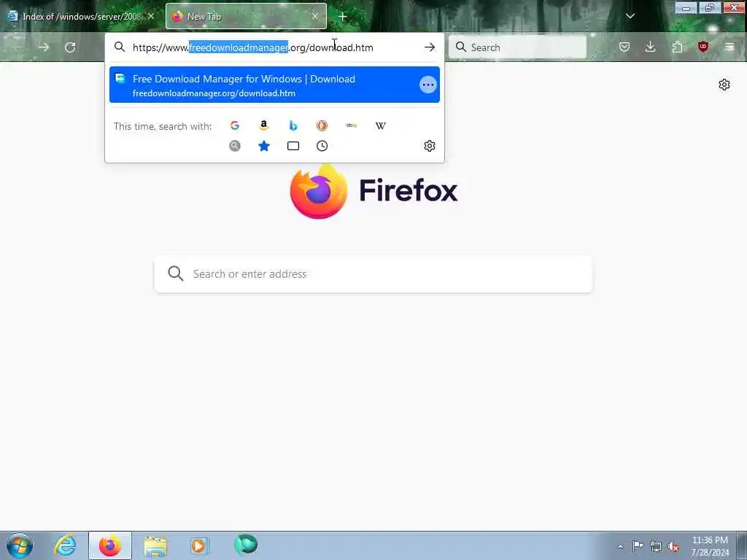Select Firefox in the taskbar

click(110, 545)
